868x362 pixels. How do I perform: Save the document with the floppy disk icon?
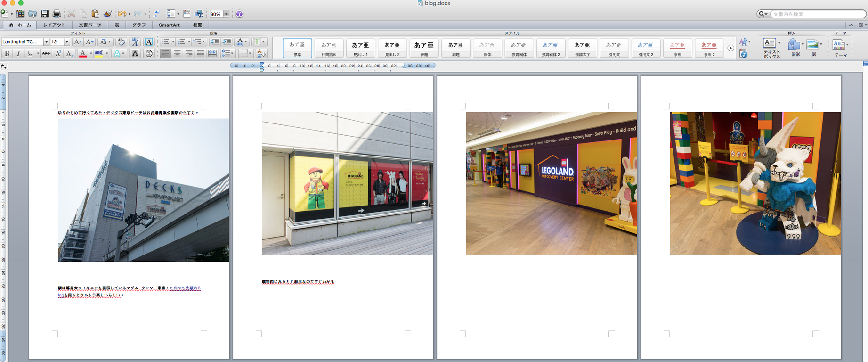(x=45, y=14)
